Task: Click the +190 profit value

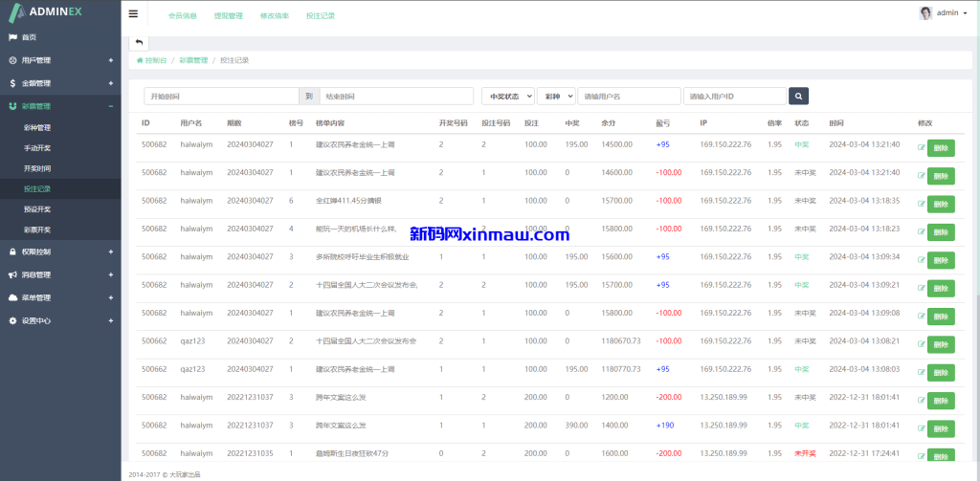Action: (x=665, y=426)
